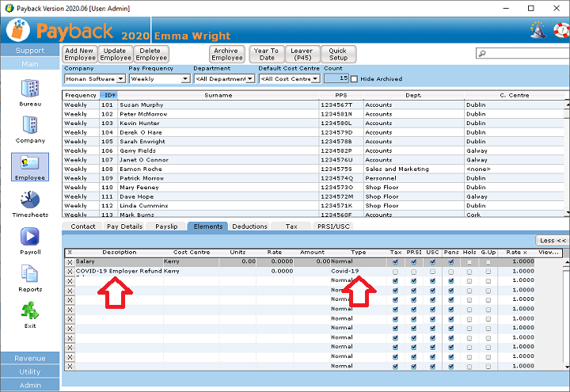The width and height of the screenshot is (570, 392).
Task: Click the Less << button
Action: click(552, 240)
